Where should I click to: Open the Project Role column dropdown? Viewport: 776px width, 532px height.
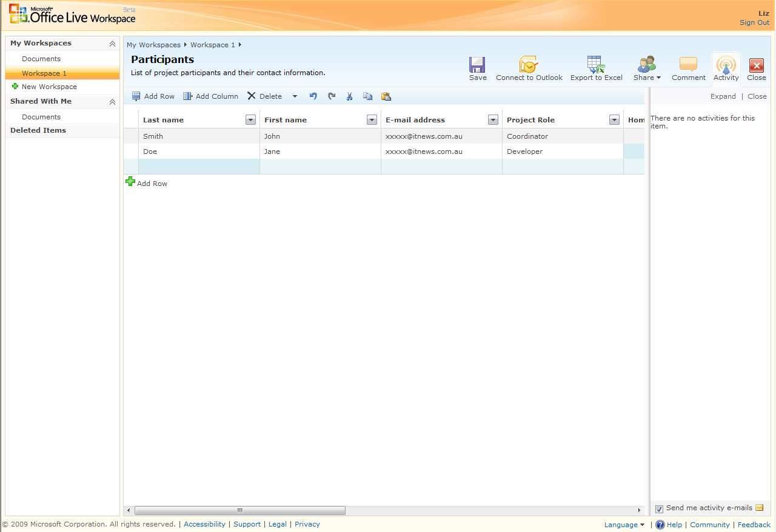tap(614, 119)
